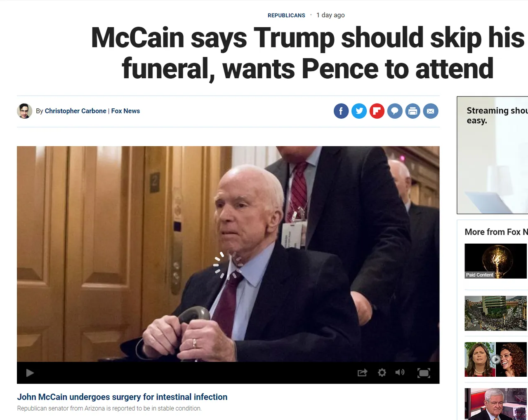
Task: Open author Christopher Carbone's page
Action: click(x=75, y=111)
